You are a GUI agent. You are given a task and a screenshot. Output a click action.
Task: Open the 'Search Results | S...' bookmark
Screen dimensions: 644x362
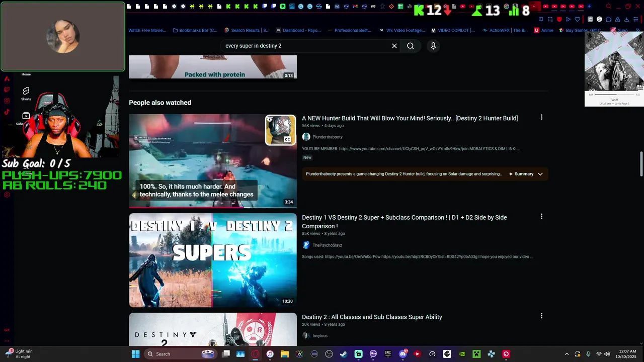[247, 30]
